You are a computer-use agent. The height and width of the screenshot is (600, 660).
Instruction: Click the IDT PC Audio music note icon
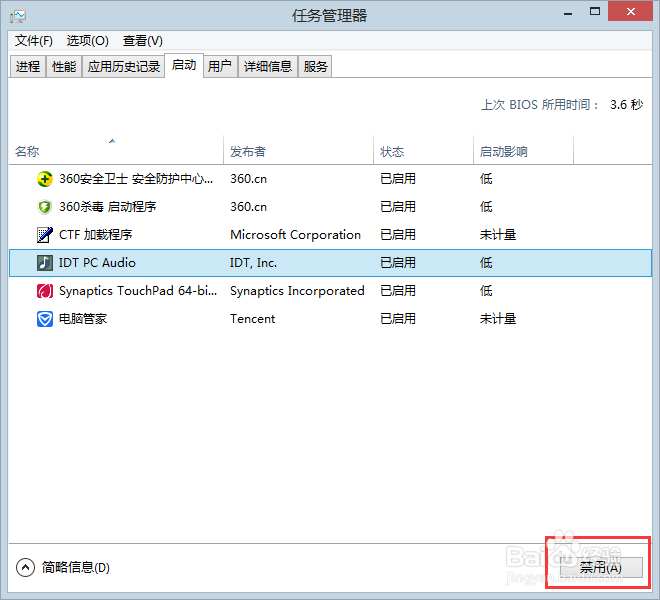point(45,263)
